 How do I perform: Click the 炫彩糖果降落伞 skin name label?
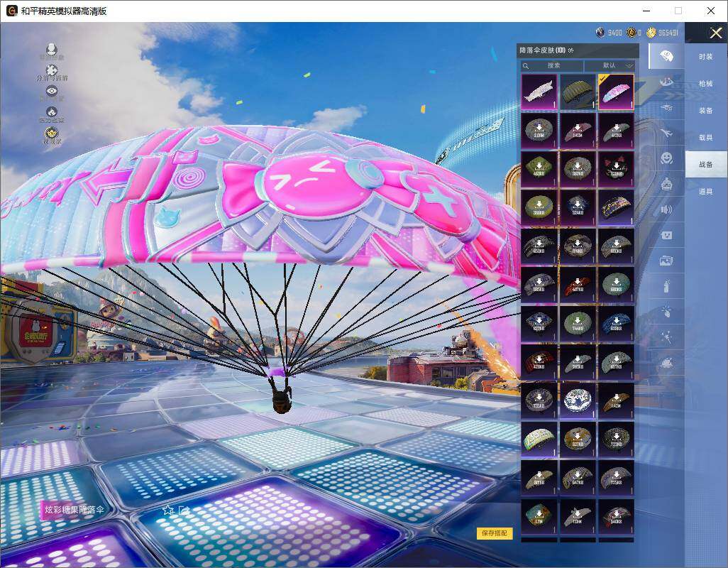point(75,510)
